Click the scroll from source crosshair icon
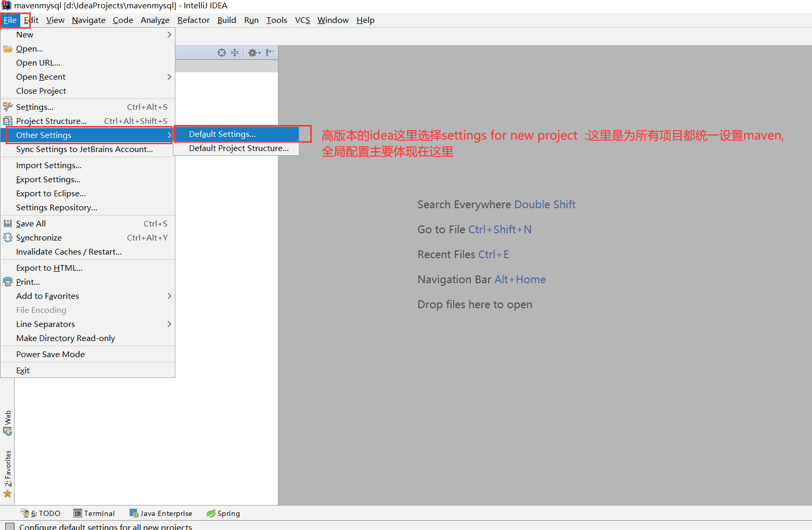 pos(222,53)
